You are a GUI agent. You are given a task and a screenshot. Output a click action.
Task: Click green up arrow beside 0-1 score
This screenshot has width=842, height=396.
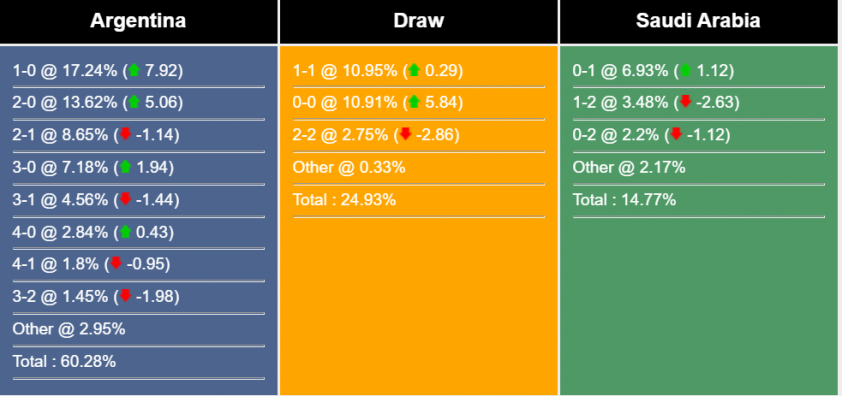[x=685, y=70]
